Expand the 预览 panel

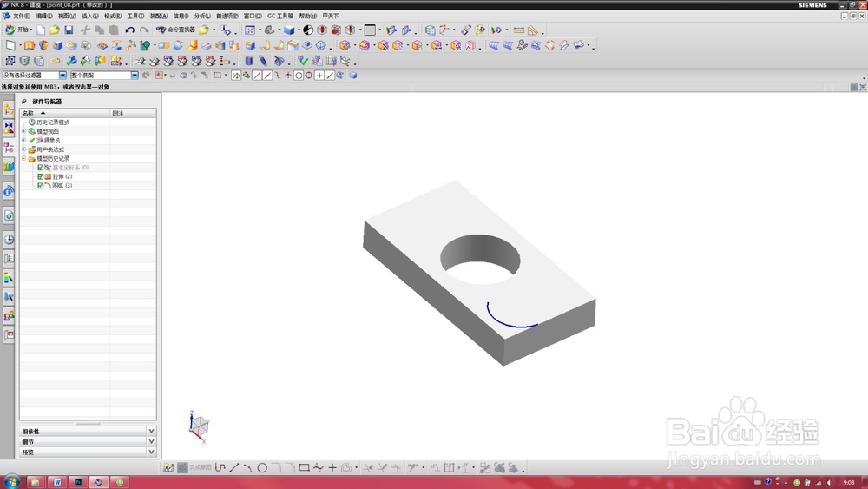88,452
